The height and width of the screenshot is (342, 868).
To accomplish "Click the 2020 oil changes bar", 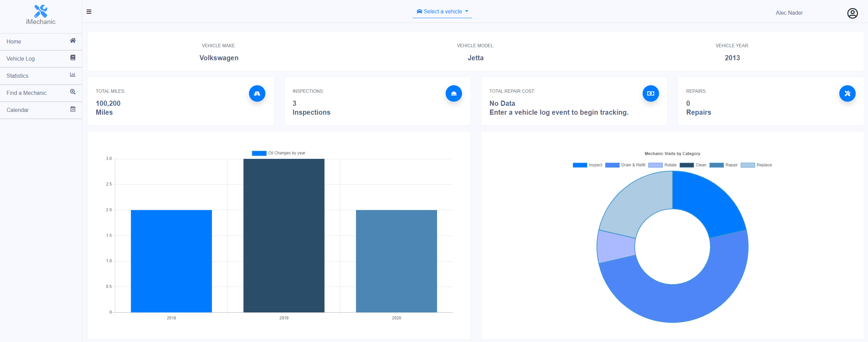I will [x=396, y=261].
